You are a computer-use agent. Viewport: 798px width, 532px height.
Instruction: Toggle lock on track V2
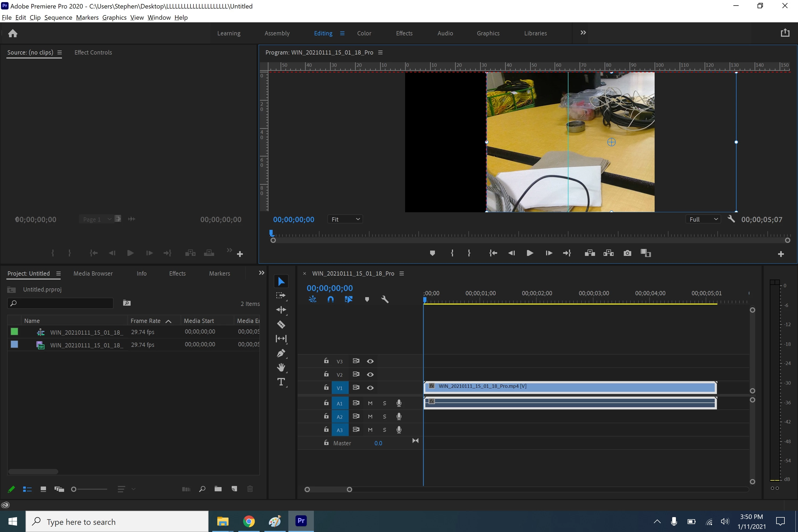(326, 374)
